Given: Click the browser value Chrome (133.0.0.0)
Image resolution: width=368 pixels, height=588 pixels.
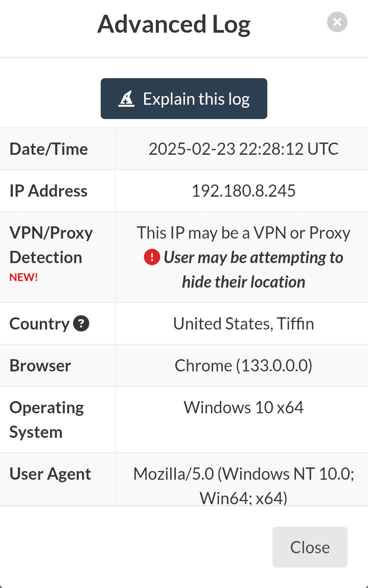Looking at the screenshot, I should pyautogui.click(x=243, y=365).
